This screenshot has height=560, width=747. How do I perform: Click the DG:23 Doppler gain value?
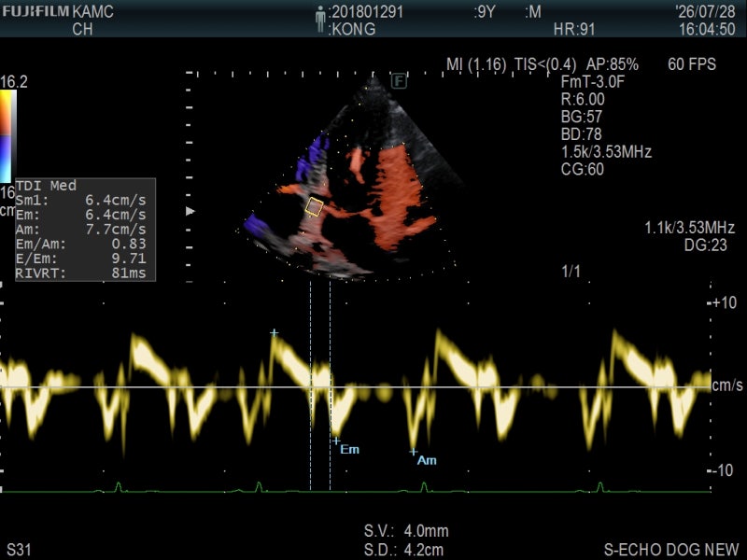click(x=706, y=245)
